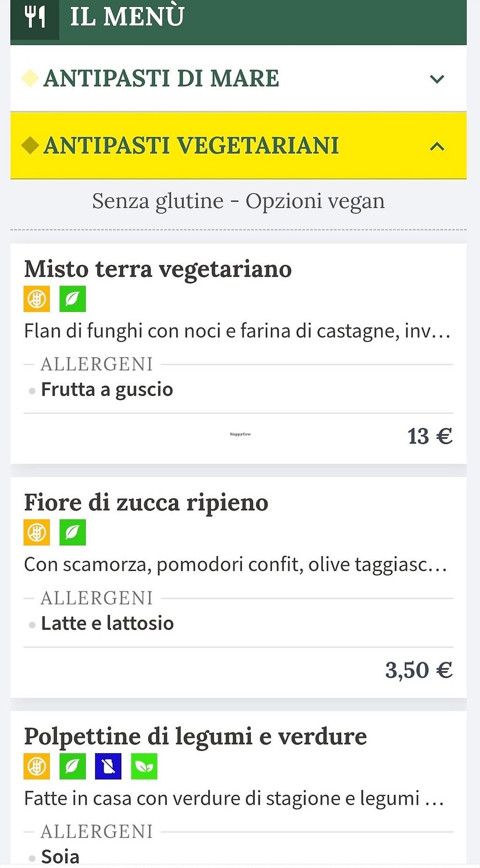Click gluten-free icon under Misto terra vegetariano
480x868 pixels.
point(37,299)
